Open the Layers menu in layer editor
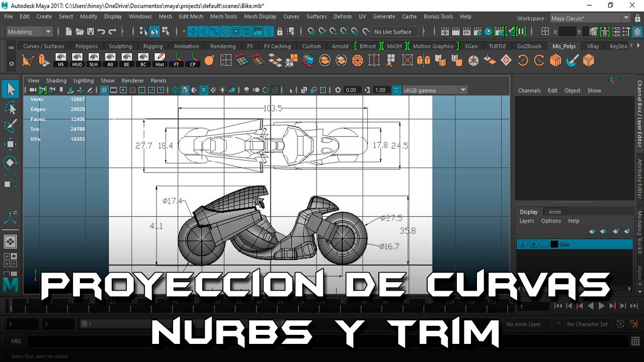The height and width of the screenshot is (362, 644). (x=527, y=221)
